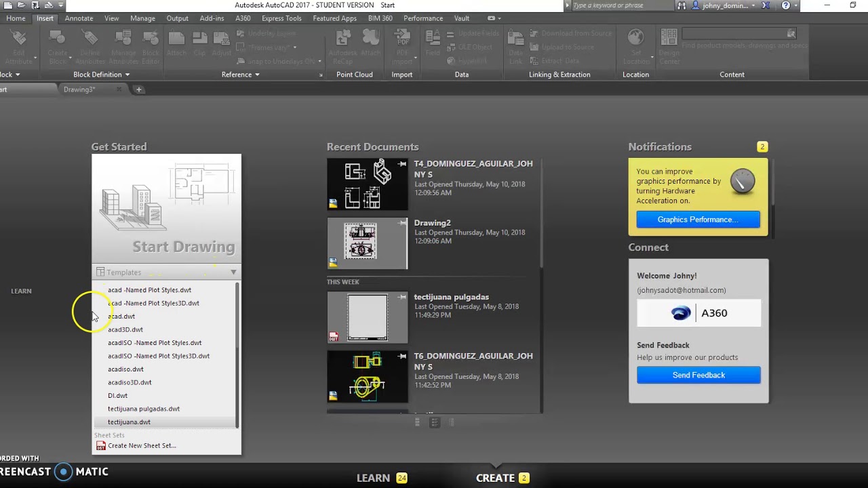Viewport: 868px width, 488px height.
Task: Add a new drawing tab with plus
Action: pyautogui.click(x=139, y=89)
